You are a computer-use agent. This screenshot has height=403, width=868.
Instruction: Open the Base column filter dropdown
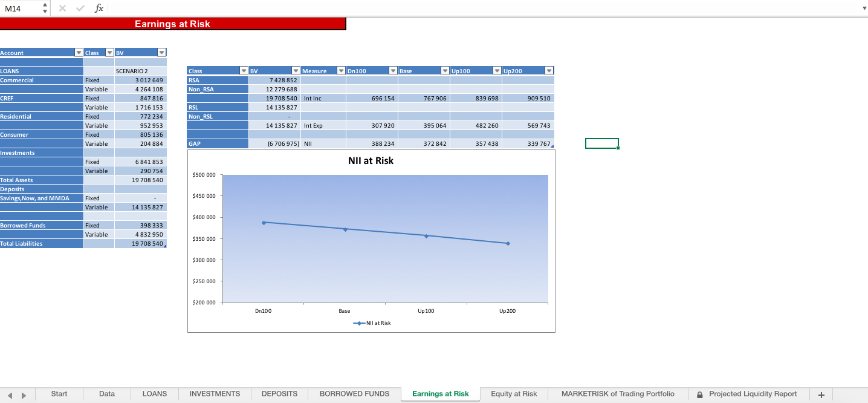[x=444, y=70]
